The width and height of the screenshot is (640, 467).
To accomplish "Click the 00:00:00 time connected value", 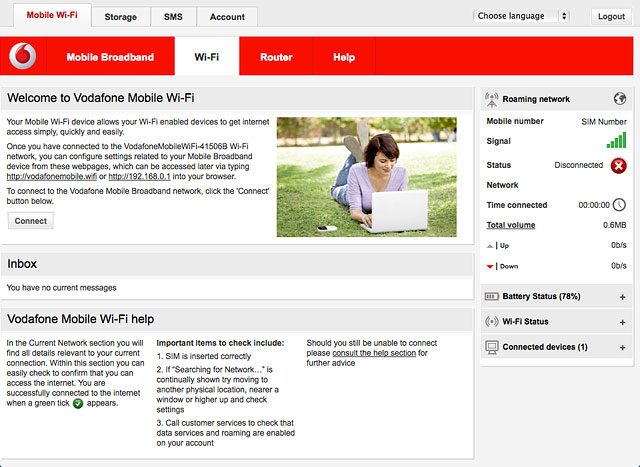I will pyautogui.click(x=594, y=205).
